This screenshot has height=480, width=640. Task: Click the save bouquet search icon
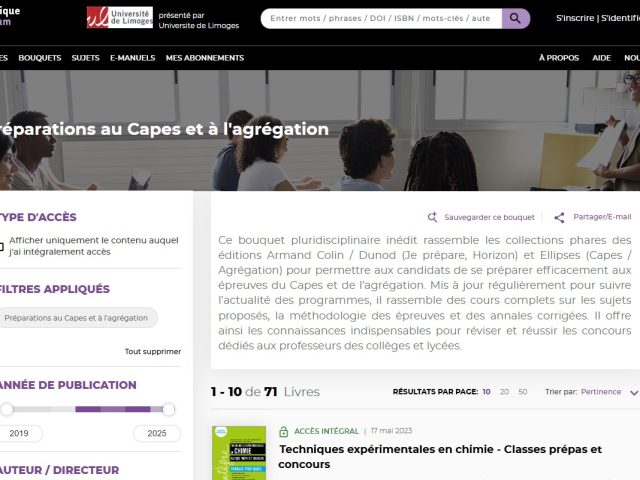tap(432, 217)
